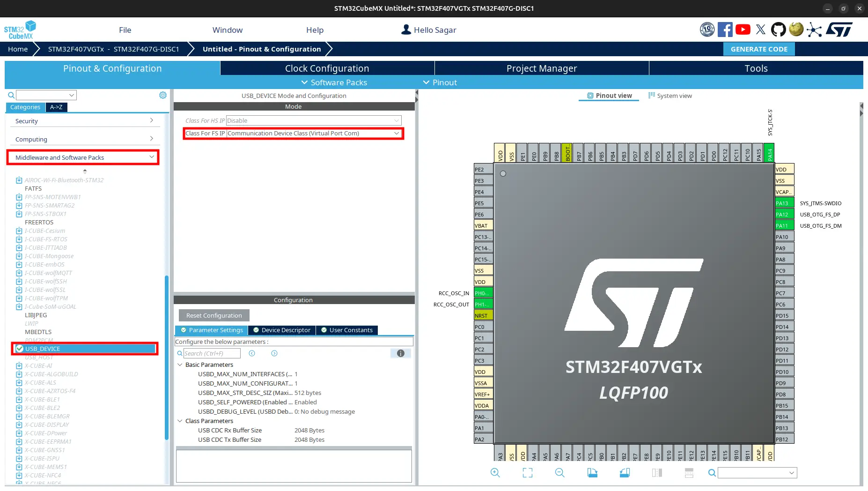Open the Window menu
Viewport: 868px width, 491px height.
pos(228,30)
